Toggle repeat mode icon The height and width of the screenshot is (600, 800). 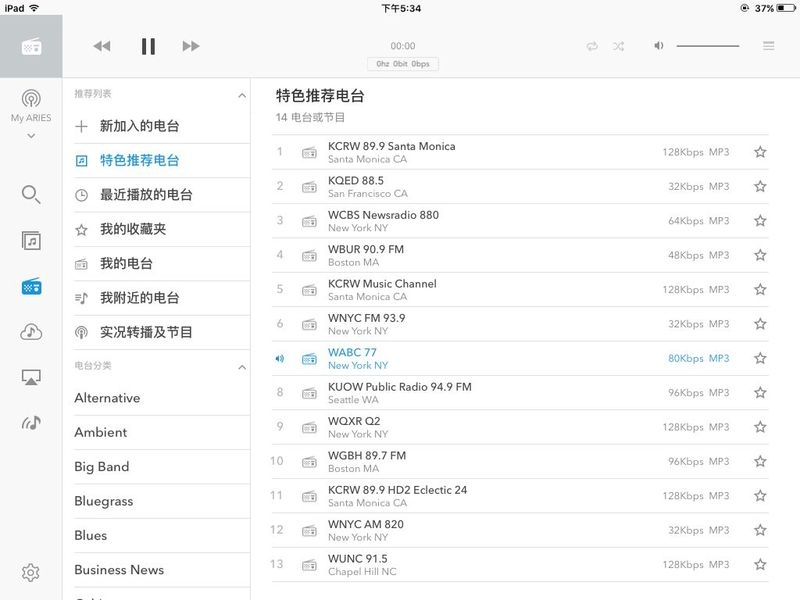tap(592, 46)
